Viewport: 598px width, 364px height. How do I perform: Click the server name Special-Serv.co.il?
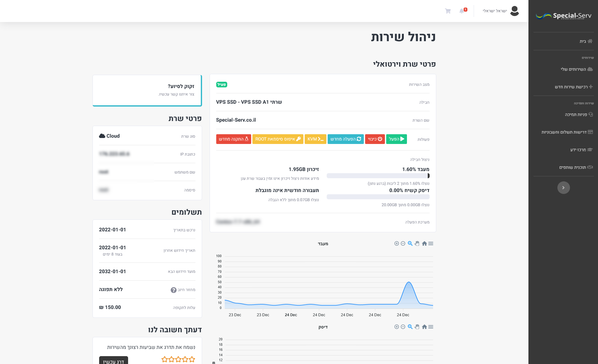click(236, 120)
